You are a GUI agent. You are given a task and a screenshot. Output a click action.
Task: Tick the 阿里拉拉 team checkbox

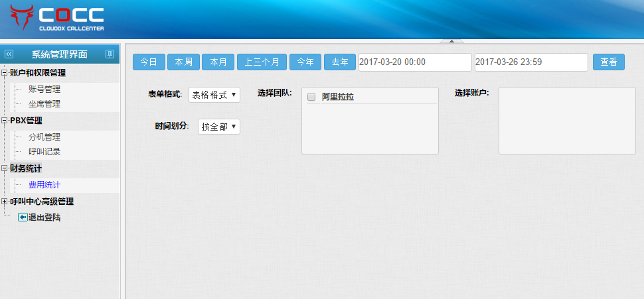pos(311,97)
